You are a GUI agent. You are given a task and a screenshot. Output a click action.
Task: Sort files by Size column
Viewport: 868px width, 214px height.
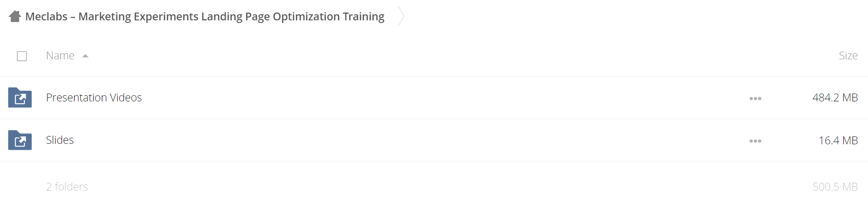pos(848,55)
